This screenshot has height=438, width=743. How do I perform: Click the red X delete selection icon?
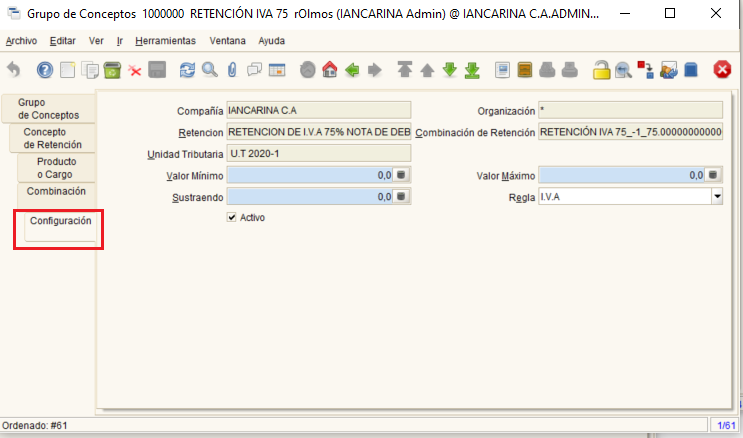(135, 71)
